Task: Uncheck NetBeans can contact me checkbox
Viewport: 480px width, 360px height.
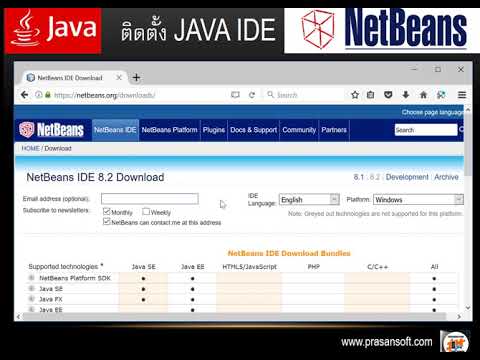Action: (107, 221)
